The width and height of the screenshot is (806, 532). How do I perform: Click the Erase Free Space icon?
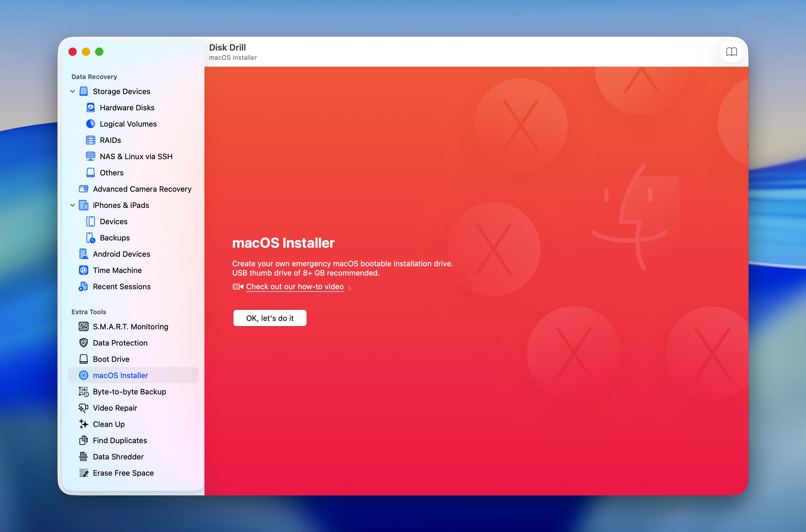tap(83, 473)
